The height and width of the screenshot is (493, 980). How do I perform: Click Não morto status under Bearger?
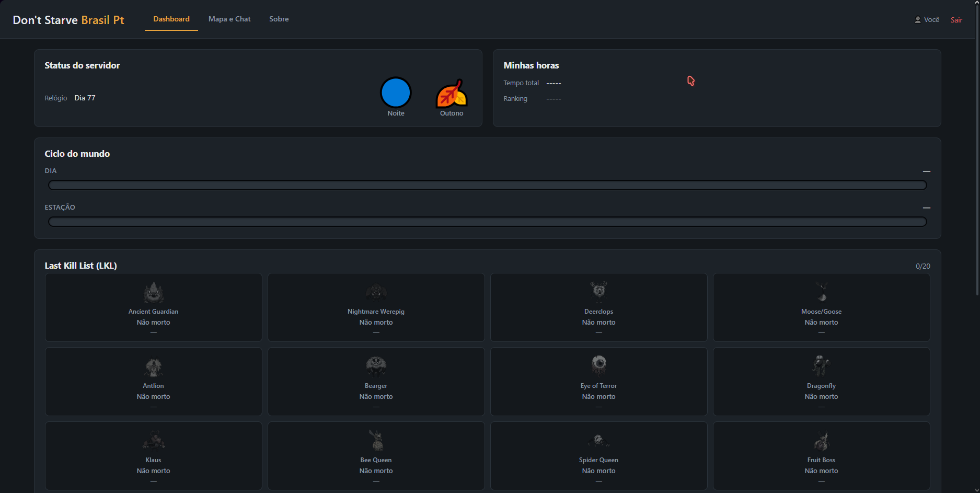pyautogui.click(x=376, y=397)
